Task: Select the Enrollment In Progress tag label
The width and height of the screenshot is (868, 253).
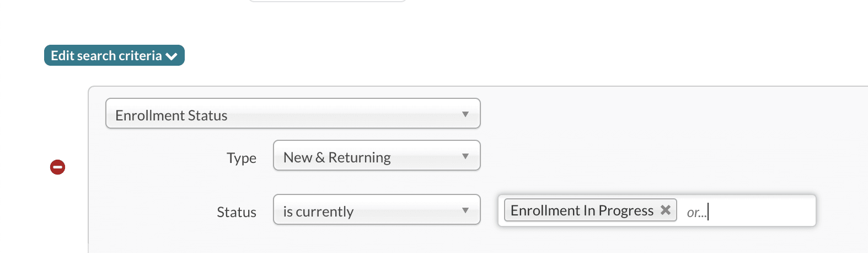Action: [x=582, y=210]
